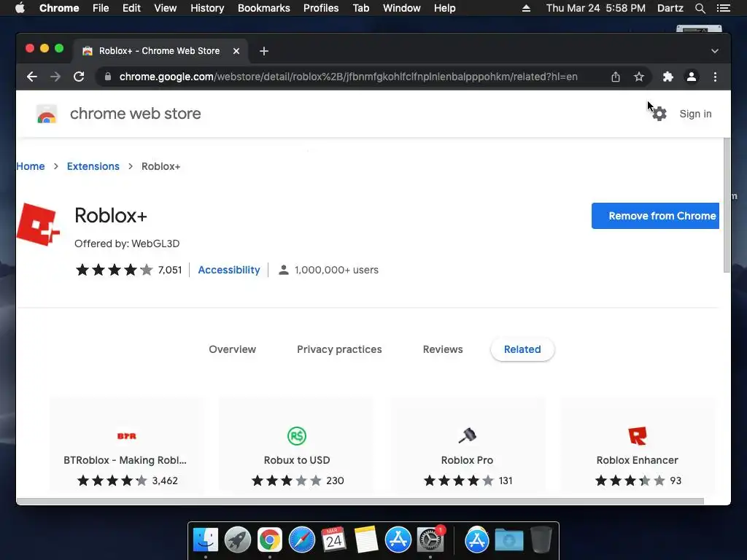Screen dimensions: 747x560
Task: Open Calendar from the dock
Action: 333,540
